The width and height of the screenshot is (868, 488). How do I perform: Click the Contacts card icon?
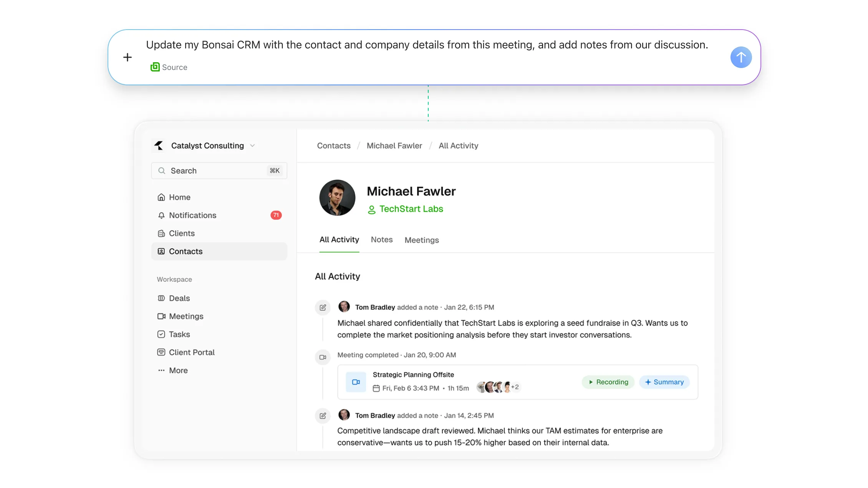coord(161,251)
